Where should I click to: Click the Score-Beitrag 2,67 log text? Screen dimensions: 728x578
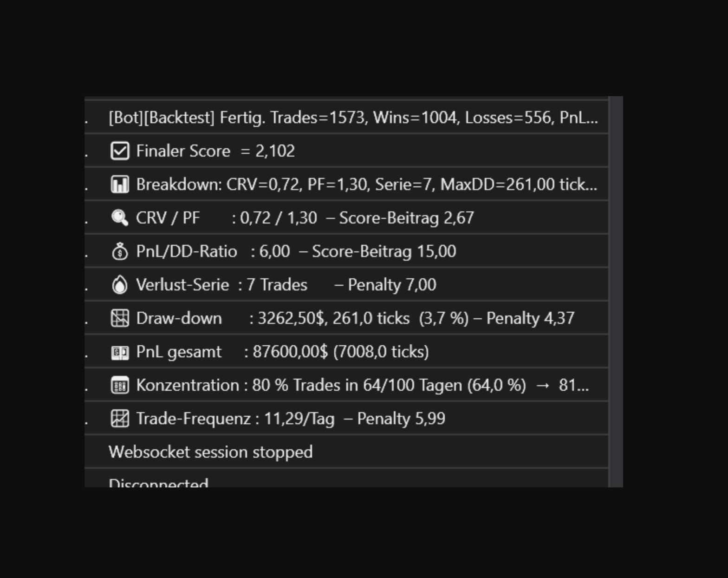pyautogui.click(x=406, y=218)
